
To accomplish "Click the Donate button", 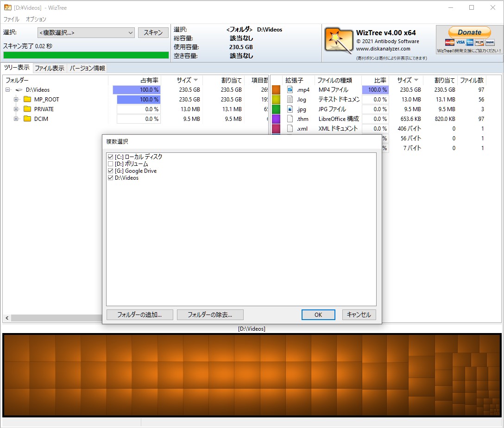I will pos(470,32).
